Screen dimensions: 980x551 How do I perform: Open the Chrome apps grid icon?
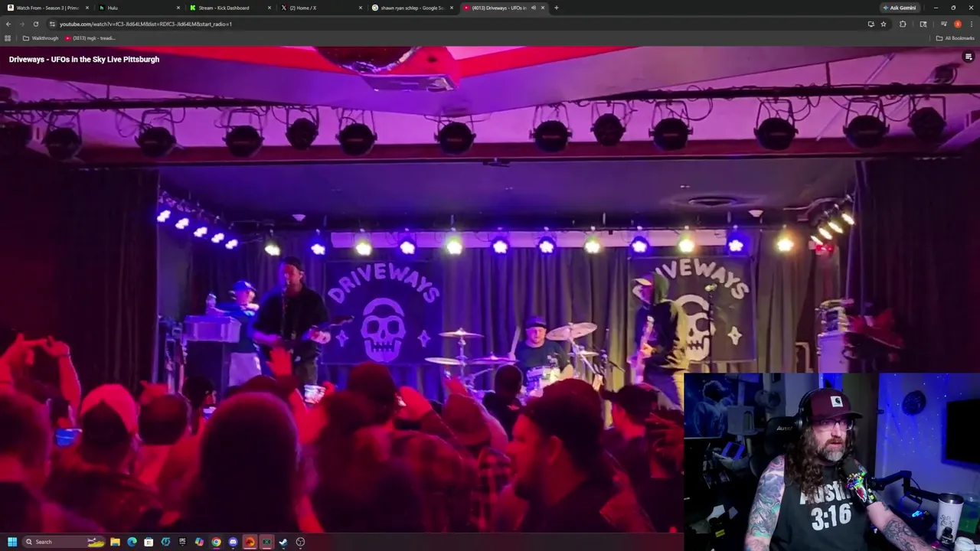[x=8, y=38]
